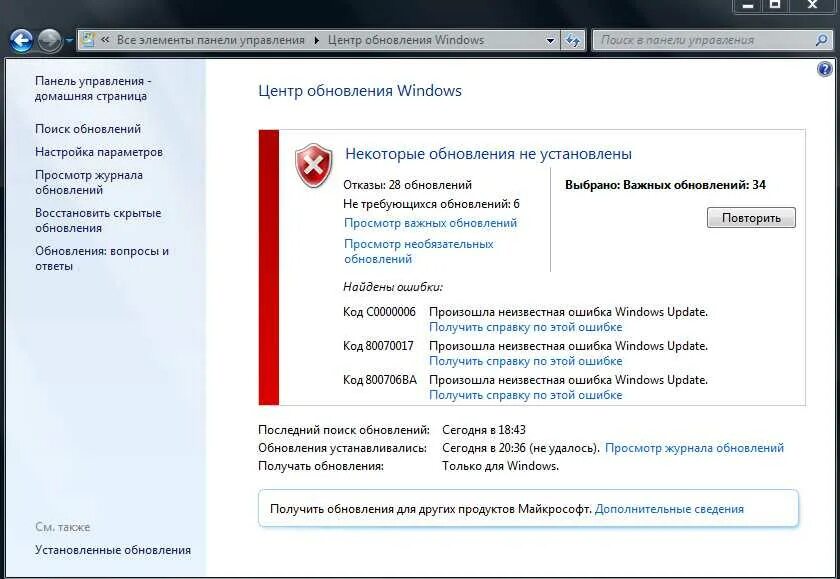This screenshot has width=840, height=579.
Task: Click the Forward navigation arrow button
Action: pos(50,41)
